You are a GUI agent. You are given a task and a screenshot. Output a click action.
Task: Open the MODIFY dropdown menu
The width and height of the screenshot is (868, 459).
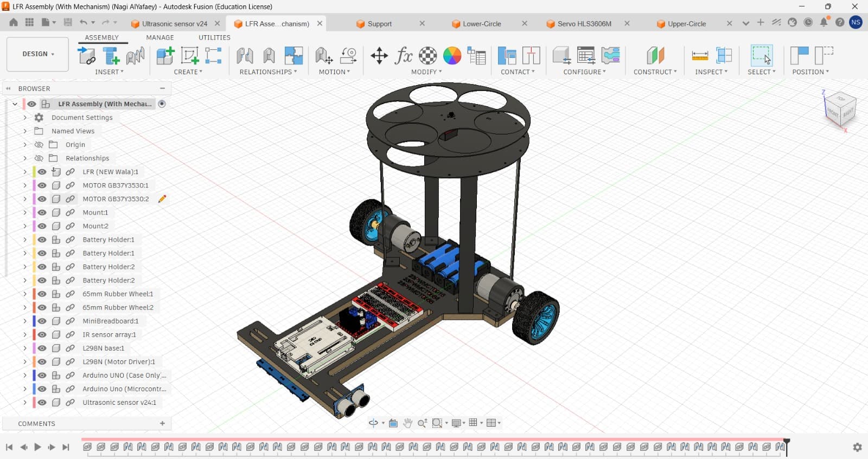pyautogui.click(x=426, y=72)
